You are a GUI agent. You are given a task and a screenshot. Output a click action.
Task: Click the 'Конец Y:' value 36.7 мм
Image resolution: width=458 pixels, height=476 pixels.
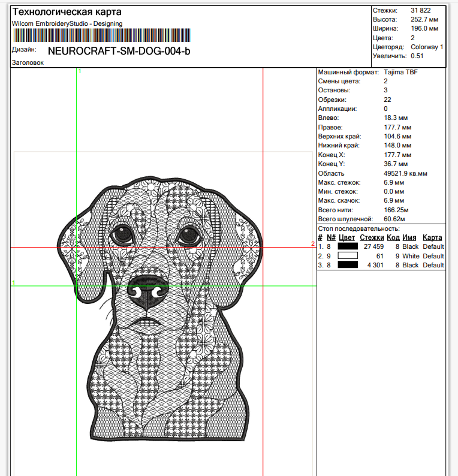point(396,164)
